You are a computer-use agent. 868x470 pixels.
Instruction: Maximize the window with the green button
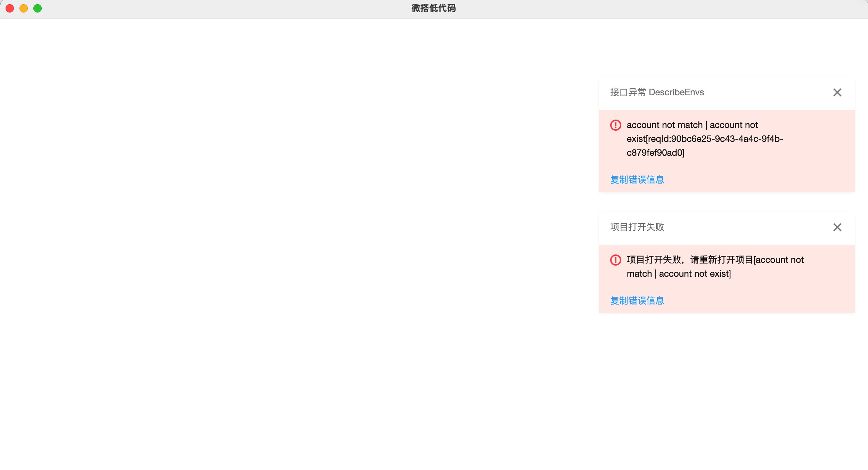38,8
